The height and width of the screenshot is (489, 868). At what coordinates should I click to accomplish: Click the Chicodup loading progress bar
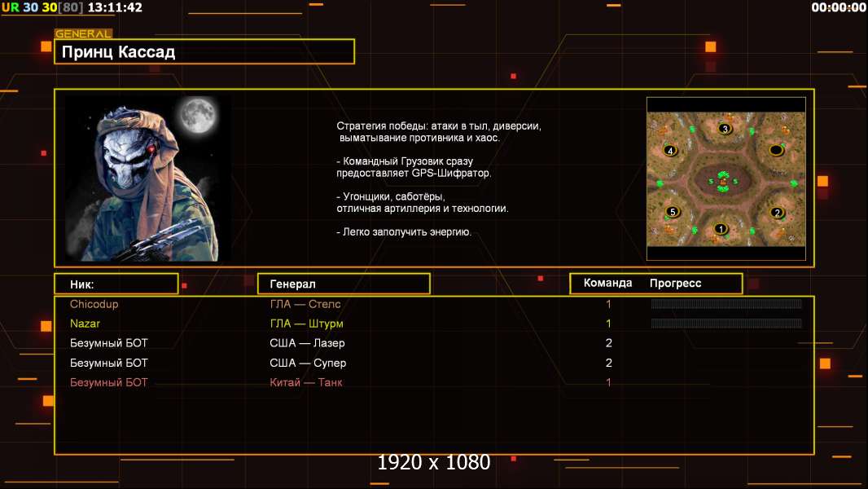pos(726,303)
